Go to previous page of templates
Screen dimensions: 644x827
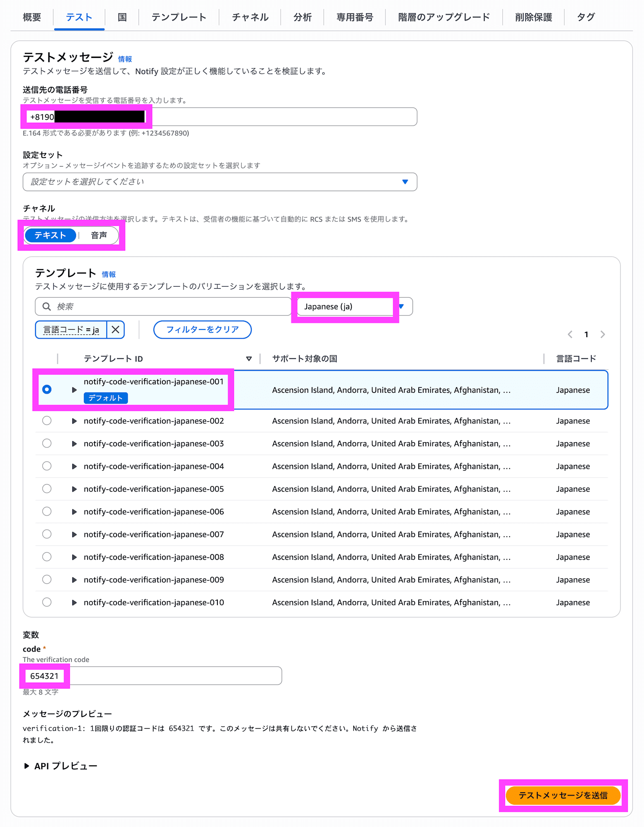pyautogui.click(x=570, y=334)
